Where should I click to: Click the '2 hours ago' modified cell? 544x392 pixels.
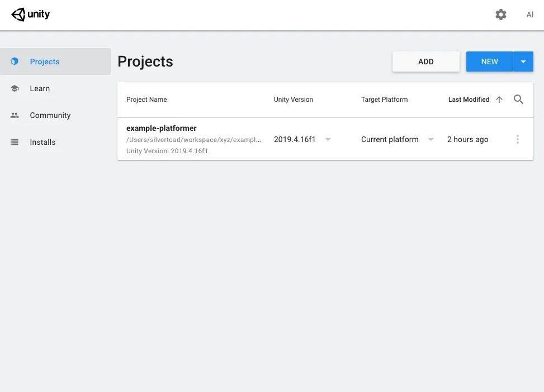coord(467,139)
